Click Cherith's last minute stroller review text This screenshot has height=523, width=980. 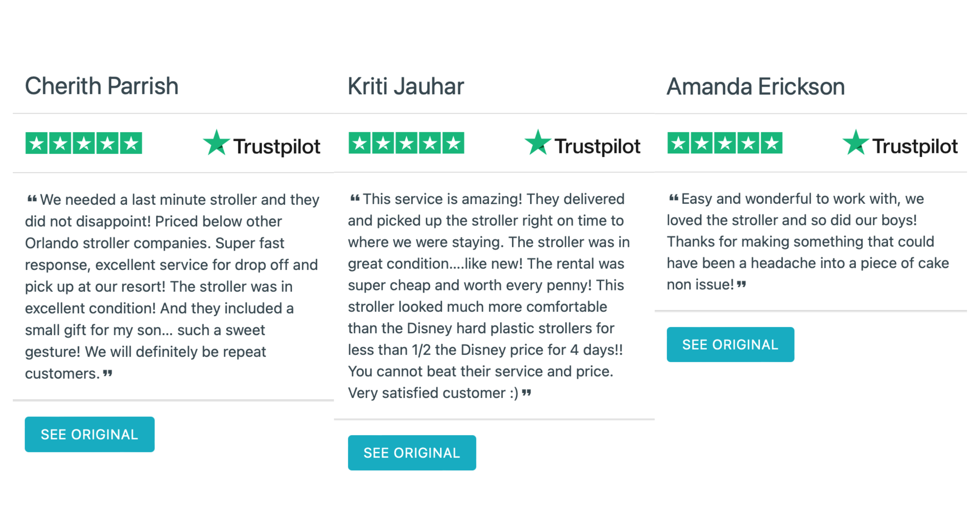tap(171, 286)
